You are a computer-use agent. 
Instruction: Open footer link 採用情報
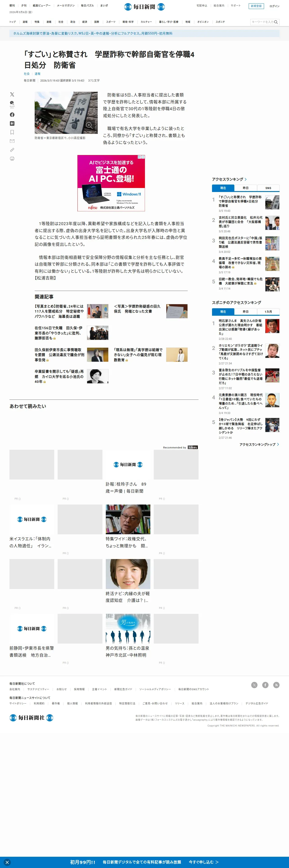click(x=79, y=689)
